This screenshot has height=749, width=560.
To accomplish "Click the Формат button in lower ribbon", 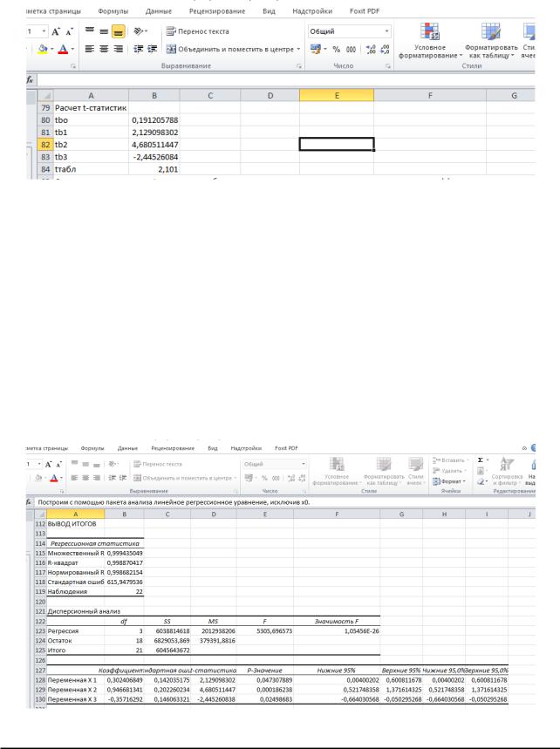I will point(449,481).
